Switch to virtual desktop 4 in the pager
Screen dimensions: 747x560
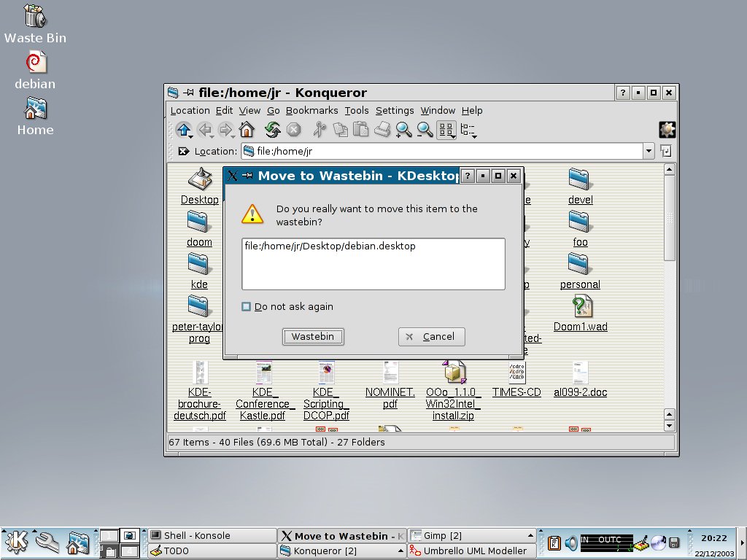(x=130, y=551)
